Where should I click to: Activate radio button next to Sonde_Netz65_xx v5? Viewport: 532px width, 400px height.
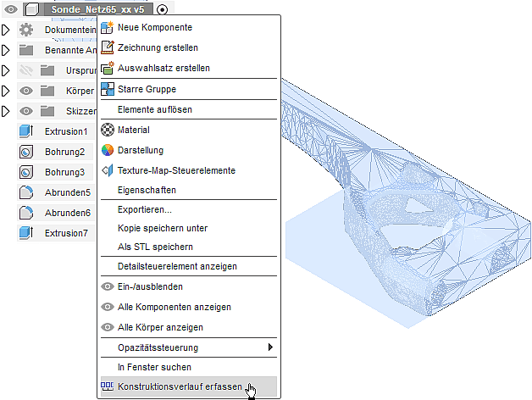(x=162, y=9)
